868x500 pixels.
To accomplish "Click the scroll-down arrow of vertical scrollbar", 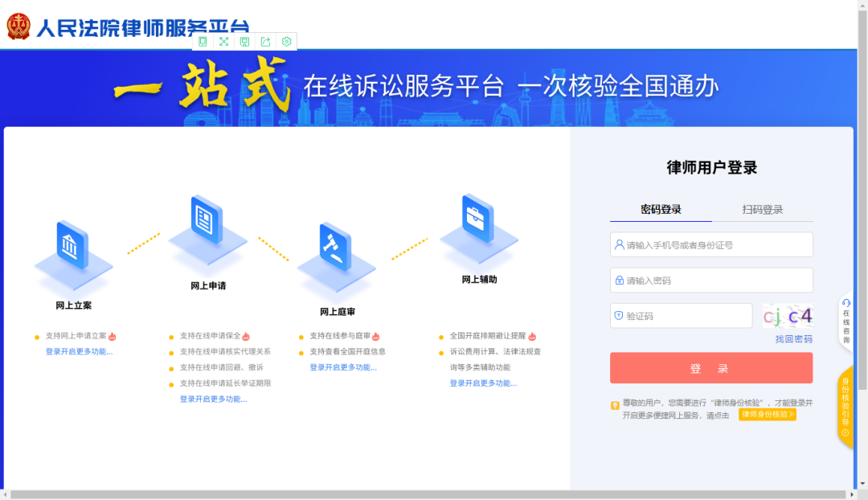I will 863,483.
